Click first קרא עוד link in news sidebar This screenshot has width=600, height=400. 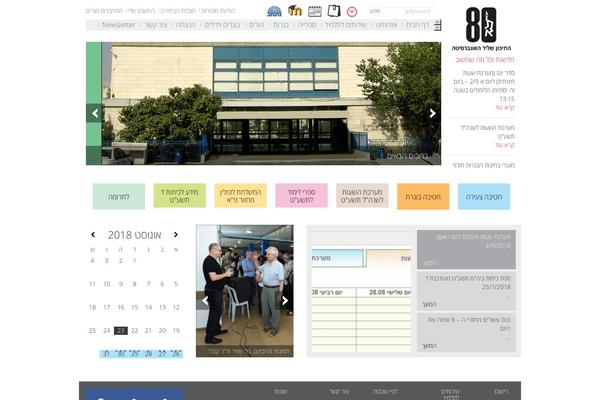click(505, 108)
